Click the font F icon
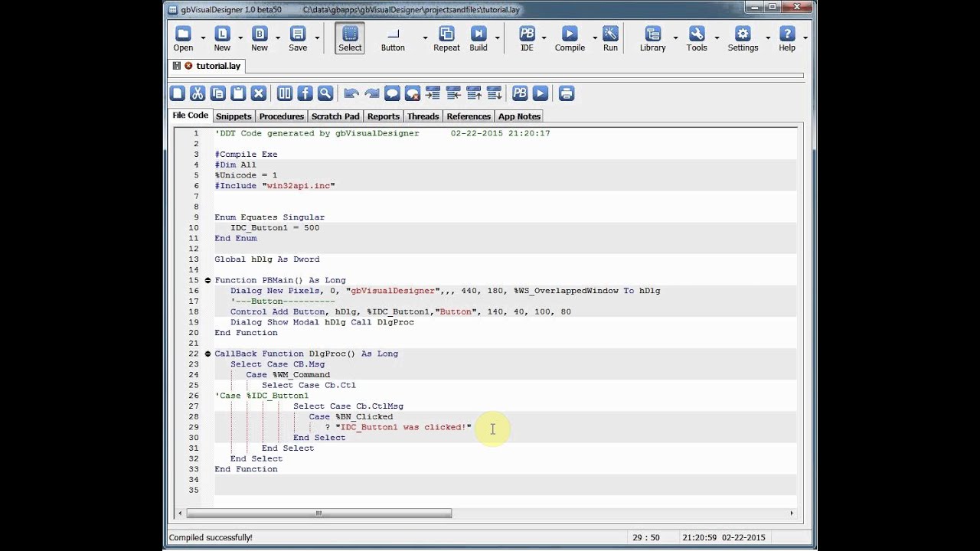 click(x=305, y=93)
